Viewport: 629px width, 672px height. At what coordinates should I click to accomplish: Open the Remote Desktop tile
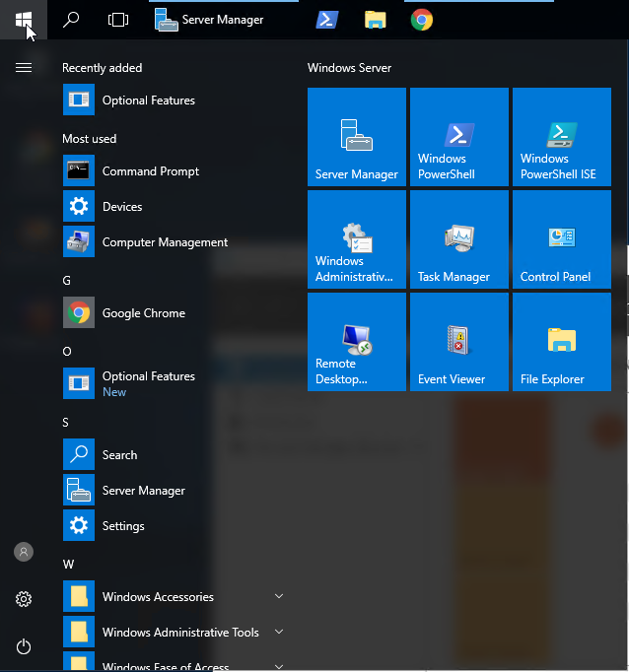(x=356, y=342)
